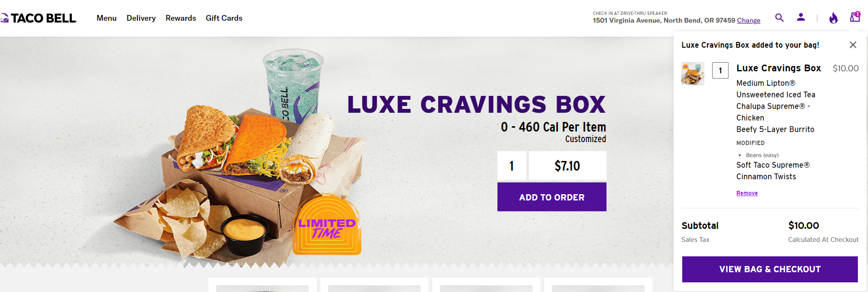This screenshot has height=292, width=868.
Task: Open the Menu navigation item
Action: point(107,18)
